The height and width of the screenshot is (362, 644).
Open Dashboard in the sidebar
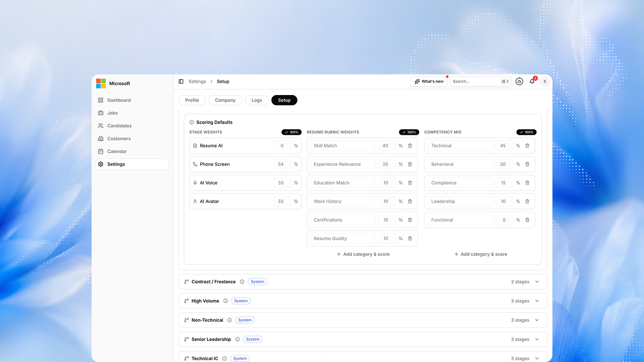pos(132,100)
